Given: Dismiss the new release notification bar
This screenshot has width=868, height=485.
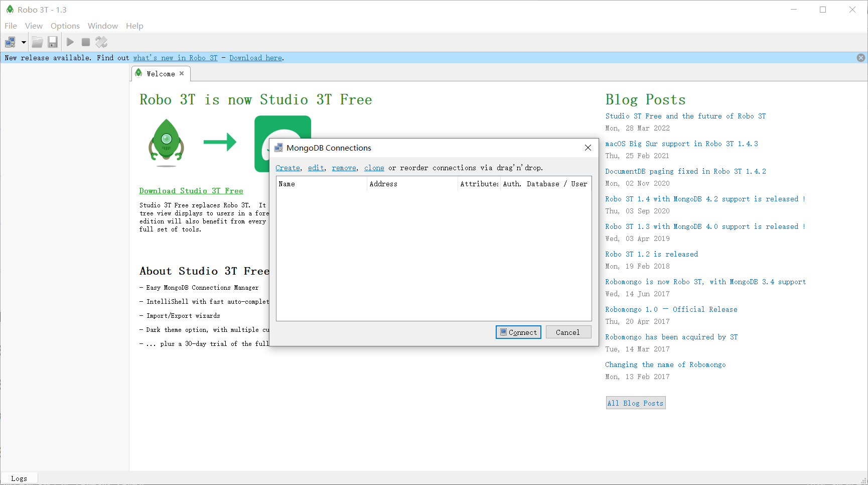Looking at the screenshot, I should (x=861, y=58).
